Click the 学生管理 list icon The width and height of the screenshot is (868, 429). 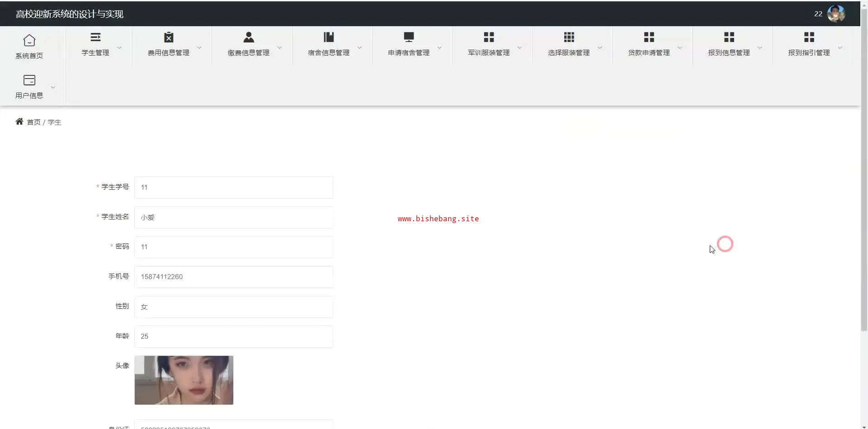click(95, 37)
